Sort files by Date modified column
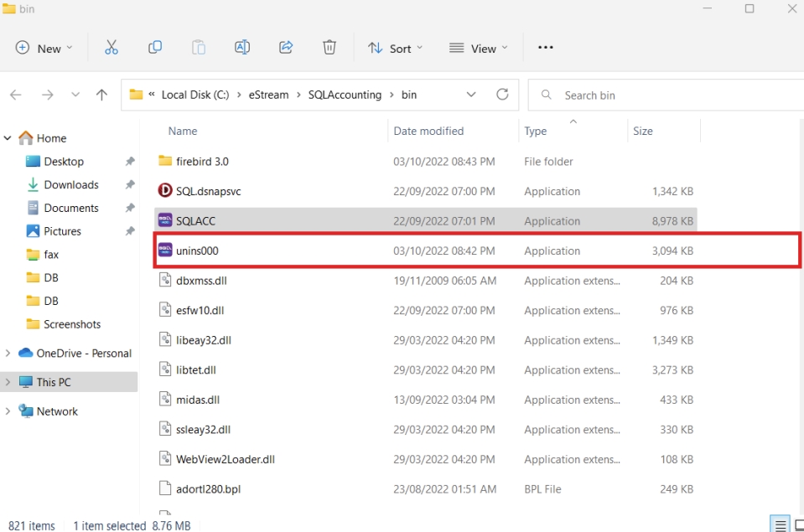This screenshot has height=532, width=804. pos(428,131)
